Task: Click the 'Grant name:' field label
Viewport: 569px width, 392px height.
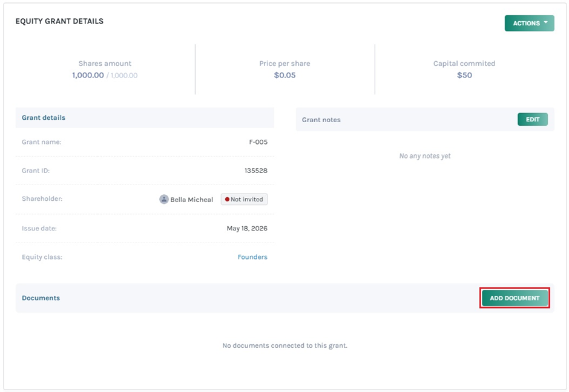Action: pos(41,142)
